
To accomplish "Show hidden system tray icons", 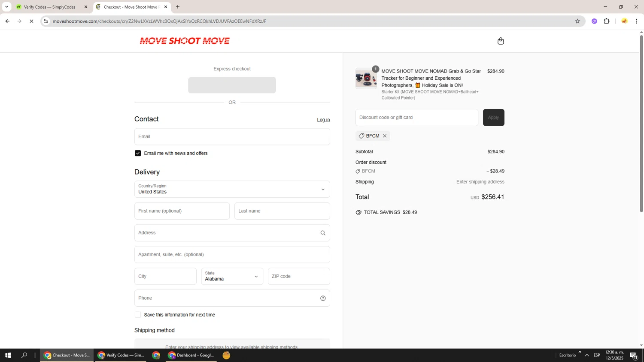I will (x=587, y=355).
